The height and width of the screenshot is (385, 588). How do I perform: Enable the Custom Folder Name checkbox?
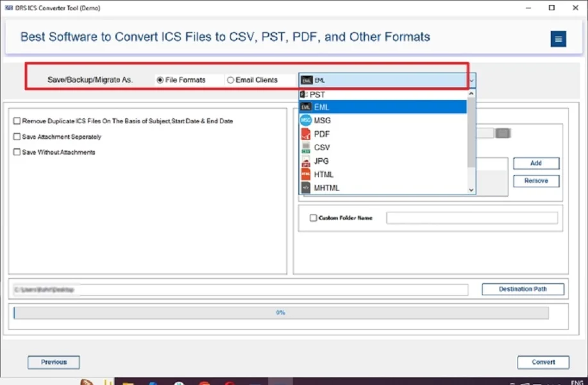coord(312,218)
